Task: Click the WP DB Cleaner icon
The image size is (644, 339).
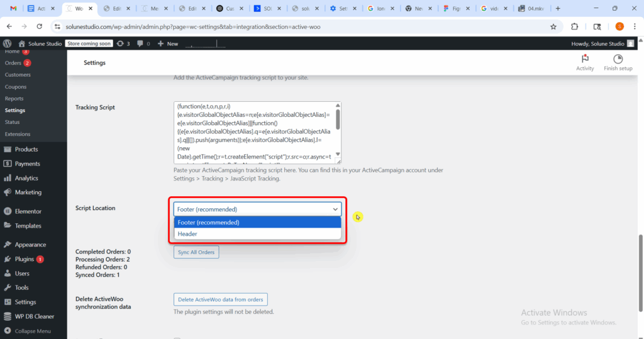Action: point(8,316)
